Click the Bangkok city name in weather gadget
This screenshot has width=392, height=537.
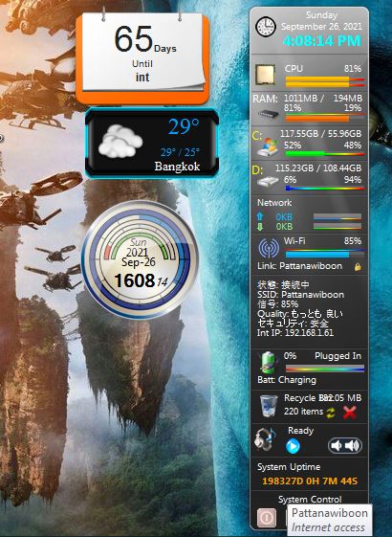coord(177,167)
